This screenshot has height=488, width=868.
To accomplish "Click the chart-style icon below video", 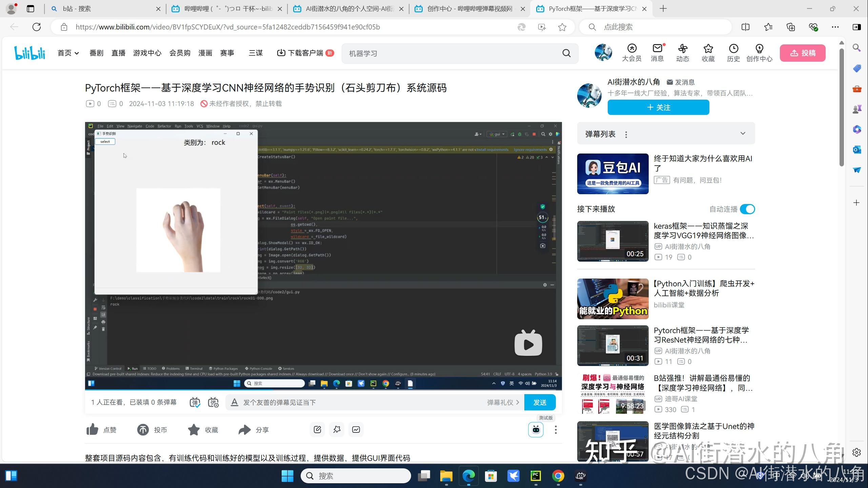I will [356, 430].
